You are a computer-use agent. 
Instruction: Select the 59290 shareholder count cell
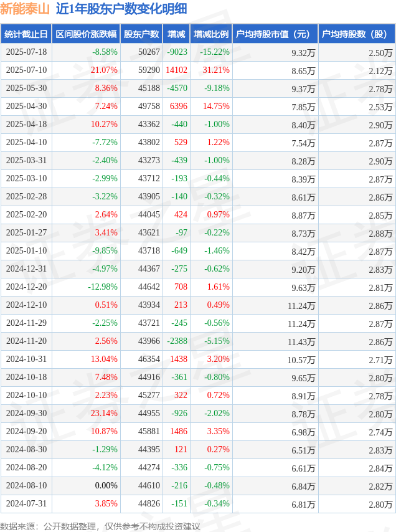click(149, 70)
